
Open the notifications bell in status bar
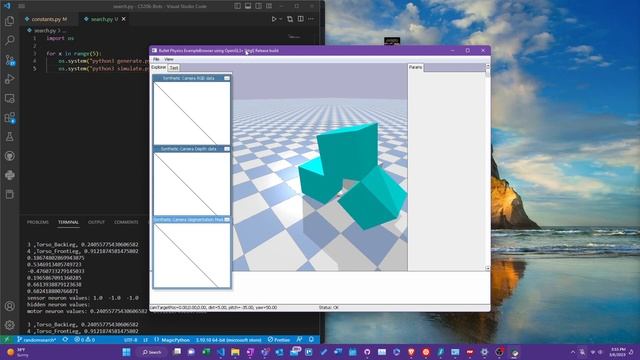click(311, 340)
